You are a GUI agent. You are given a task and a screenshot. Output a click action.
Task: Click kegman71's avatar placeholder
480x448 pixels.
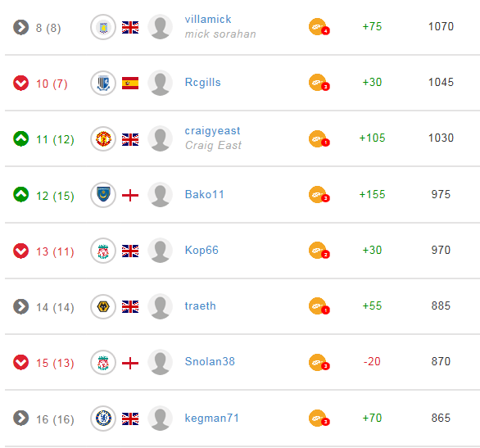click(160, 419)
